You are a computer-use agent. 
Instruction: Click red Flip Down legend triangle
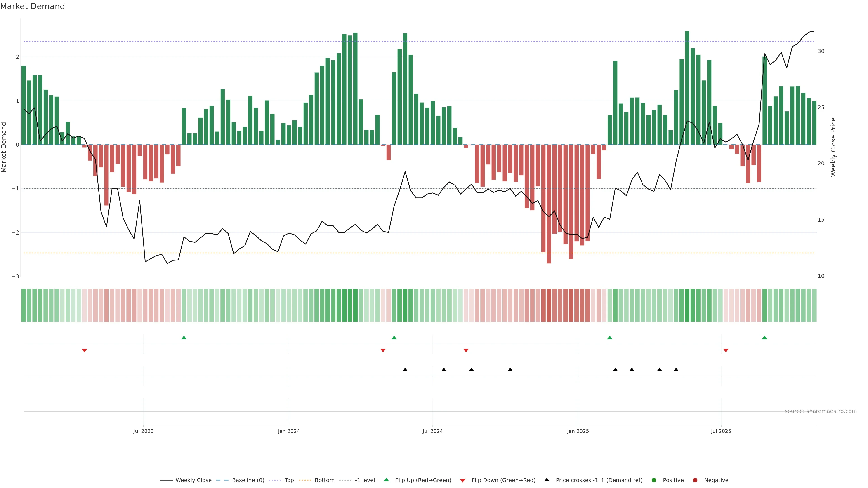pos(463,481)
